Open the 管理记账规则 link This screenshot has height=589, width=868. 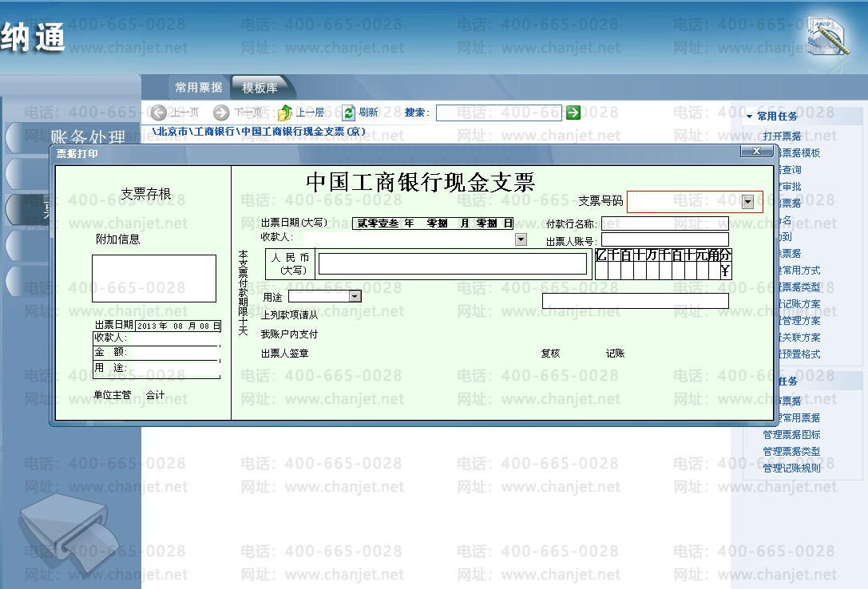pyautogui.click(x=791, y=468)
